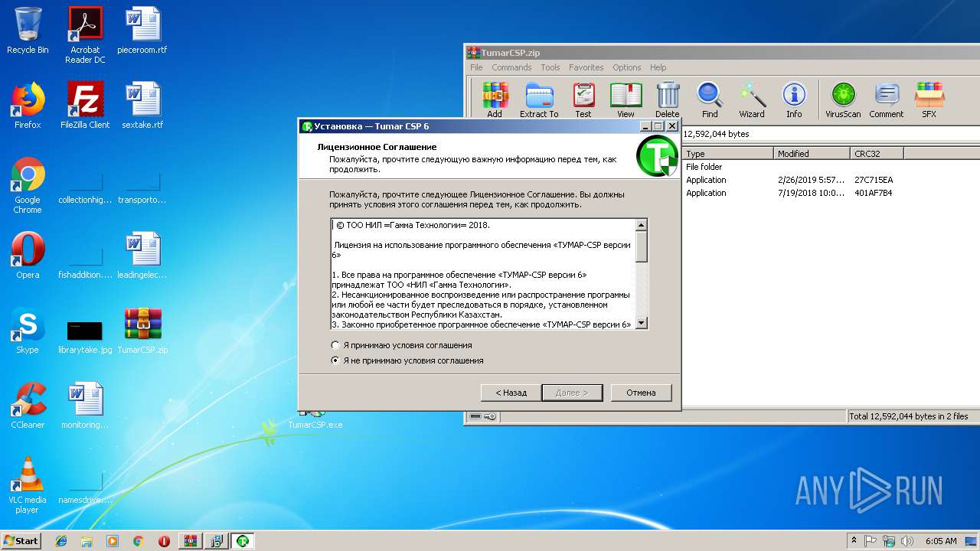Click Internet Explorer taskbar icon
The height and width of the screenshot is (551, 980).
coord(61,541)
